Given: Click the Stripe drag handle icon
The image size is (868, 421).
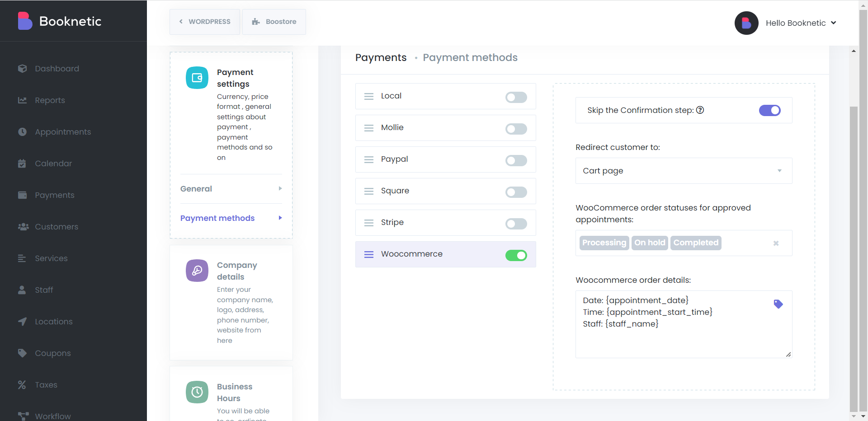Looking at the screenshot, I should coord(369,223).
